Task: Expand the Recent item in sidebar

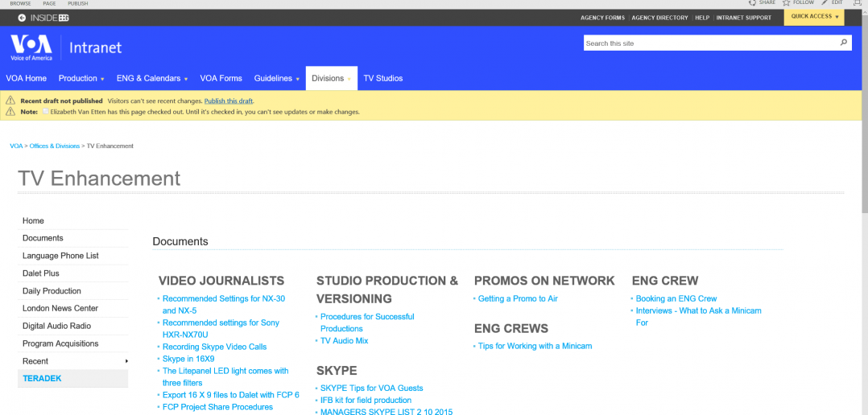Action: tap(72, 361)
